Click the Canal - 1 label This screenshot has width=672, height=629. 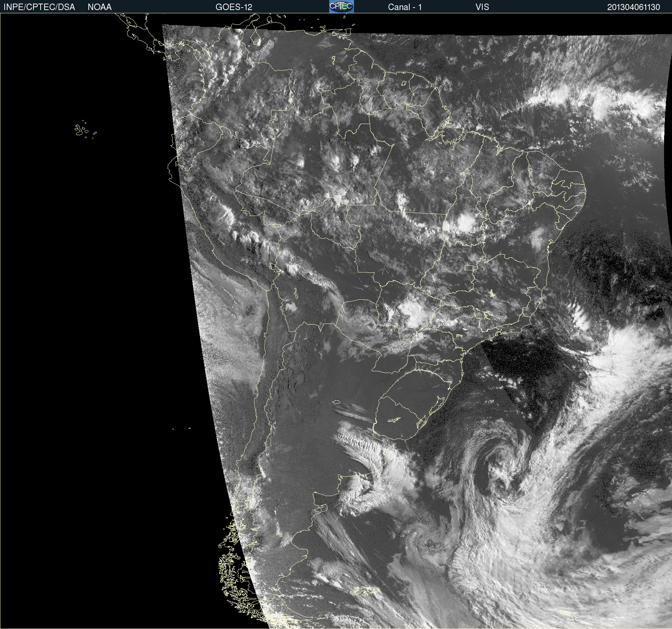[405, 7]
